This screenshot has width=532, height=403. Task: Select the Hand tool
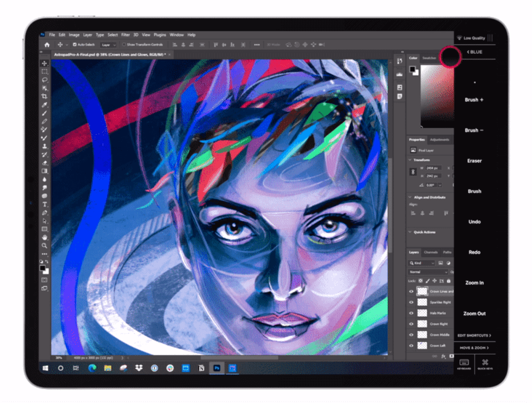pyautogui.click(x=45, y=237)
